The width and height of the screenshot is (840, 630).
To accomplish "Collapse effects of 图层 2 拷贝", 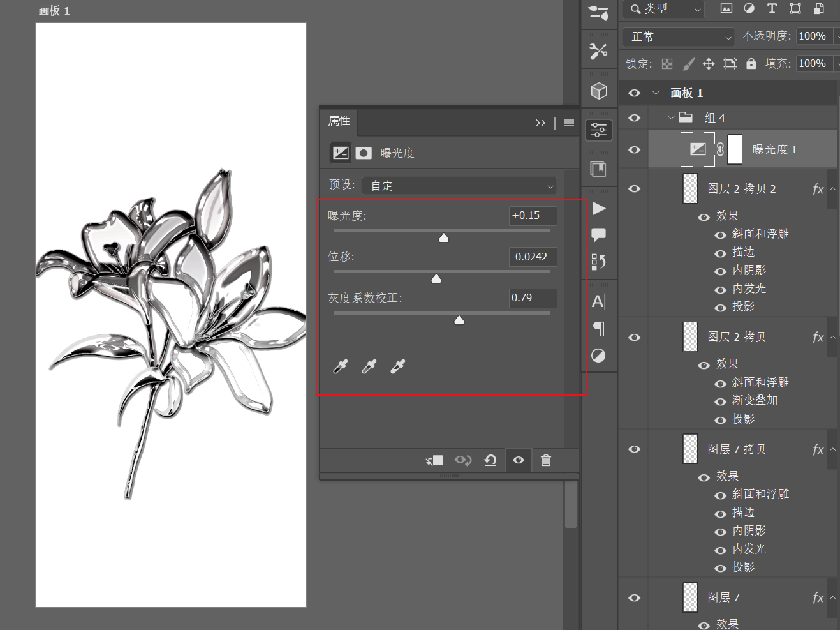I will [832, 338].
